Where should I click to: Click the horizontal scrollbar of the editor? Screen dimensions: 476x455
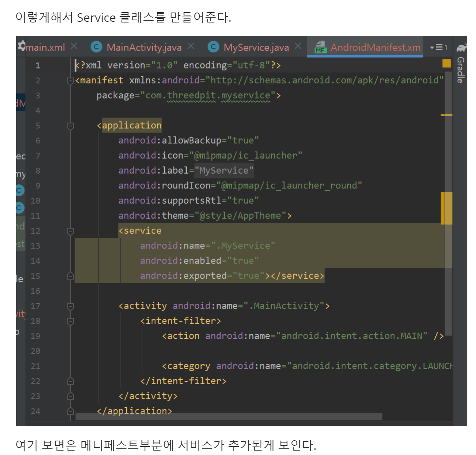coord(229,417)
